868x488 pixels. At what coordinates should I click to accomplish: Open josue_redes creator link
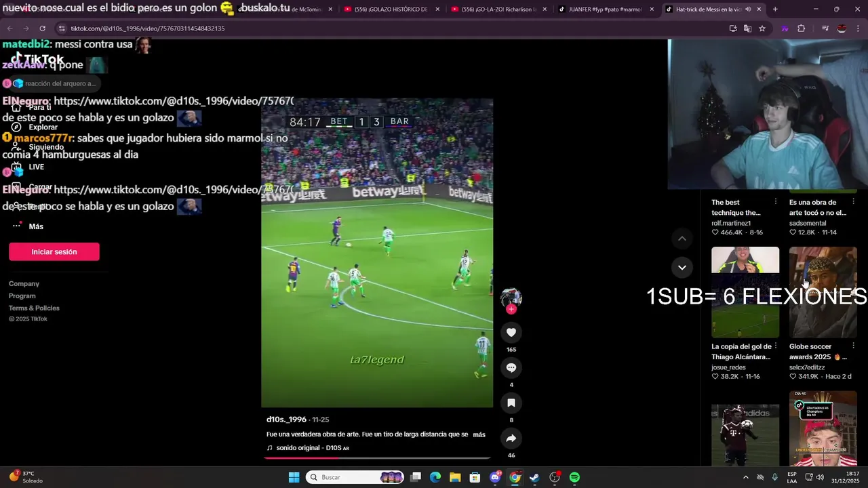728,367
